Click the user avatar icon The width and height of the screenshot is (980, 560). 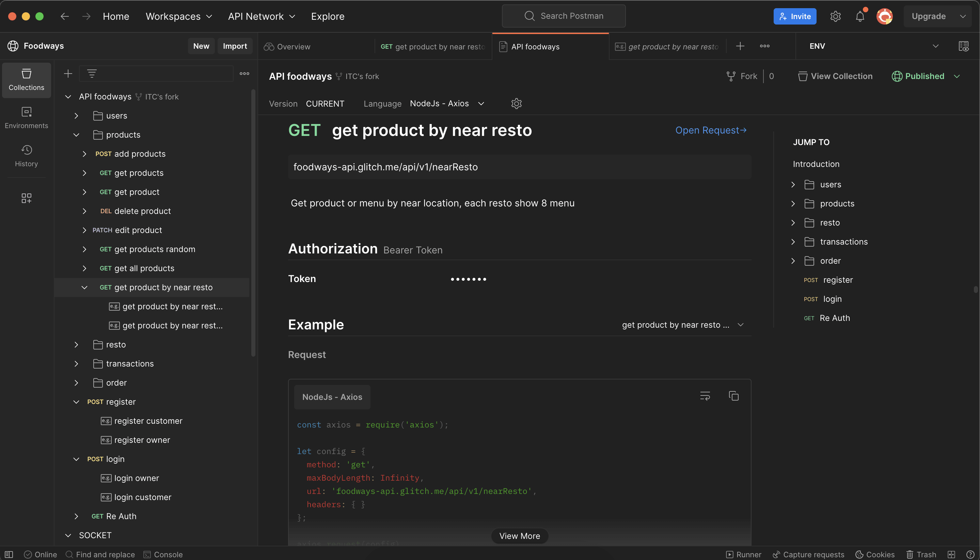coord(884,16)
